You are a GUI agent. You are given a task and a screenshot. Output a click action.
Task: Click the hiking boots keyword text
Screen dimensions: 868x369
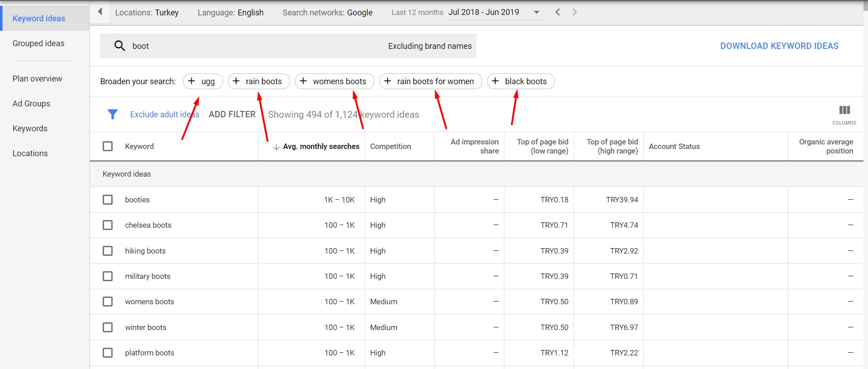click(145, 251)
